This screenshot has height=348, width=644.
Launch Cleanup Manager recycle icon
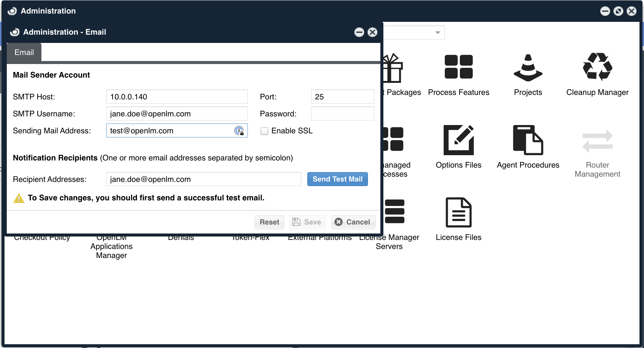tap(597, 67)
